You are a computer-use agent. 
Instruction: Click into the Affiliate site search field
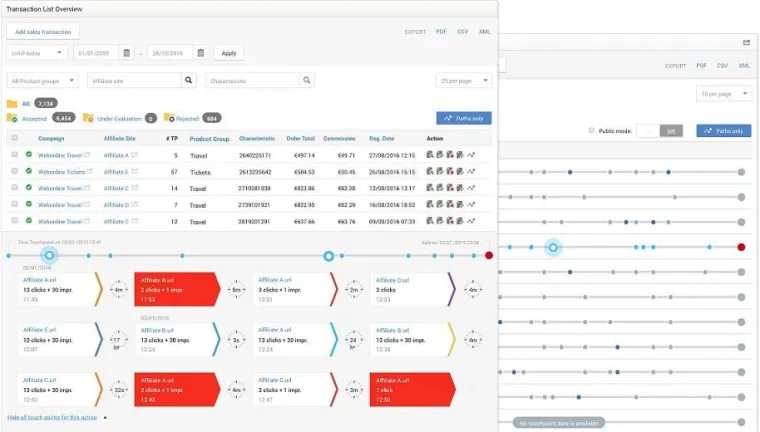coord(134,80)
